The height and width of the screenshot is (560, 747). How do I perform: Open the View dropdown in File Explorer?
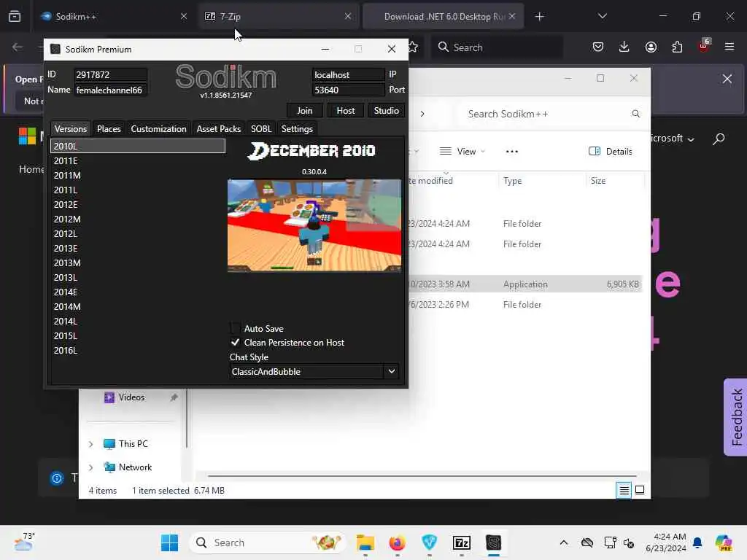click(462, 152)
